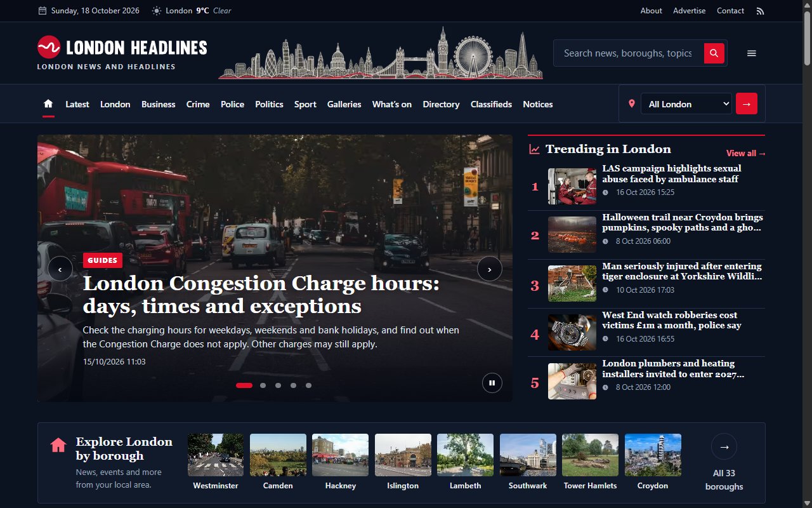This screenshot has width=812, height=508.
Task: Open the Business section
Action: point(159,104)
